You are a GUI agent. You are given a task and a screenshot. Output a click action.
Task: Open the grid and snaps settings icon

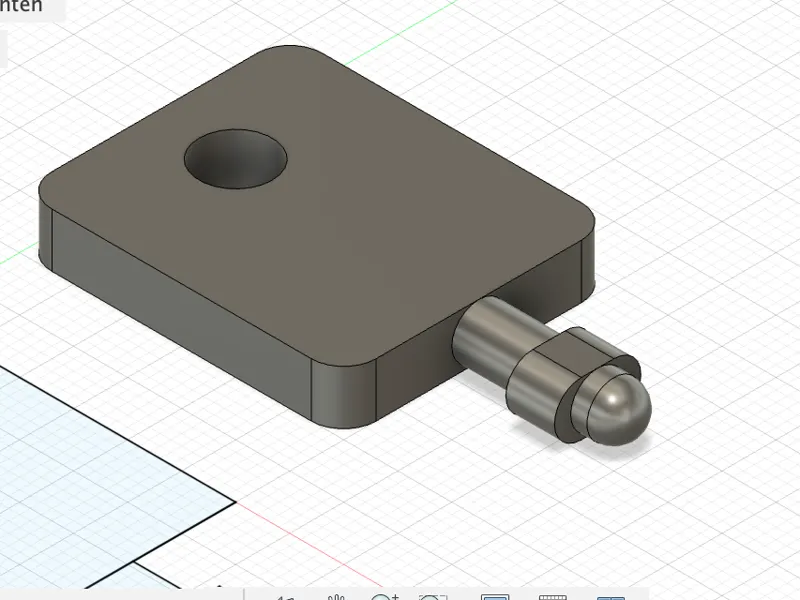[553, 597]
